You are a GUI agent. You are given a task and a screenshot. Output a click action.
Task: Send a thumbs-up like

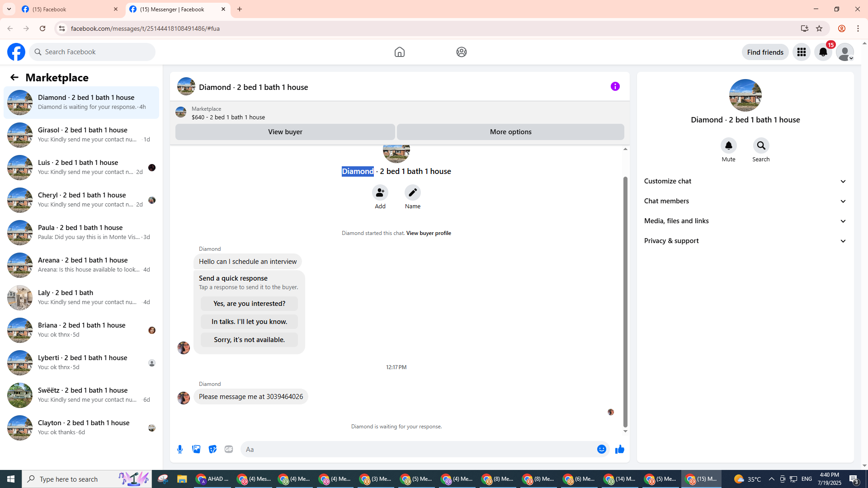[619, 449]
